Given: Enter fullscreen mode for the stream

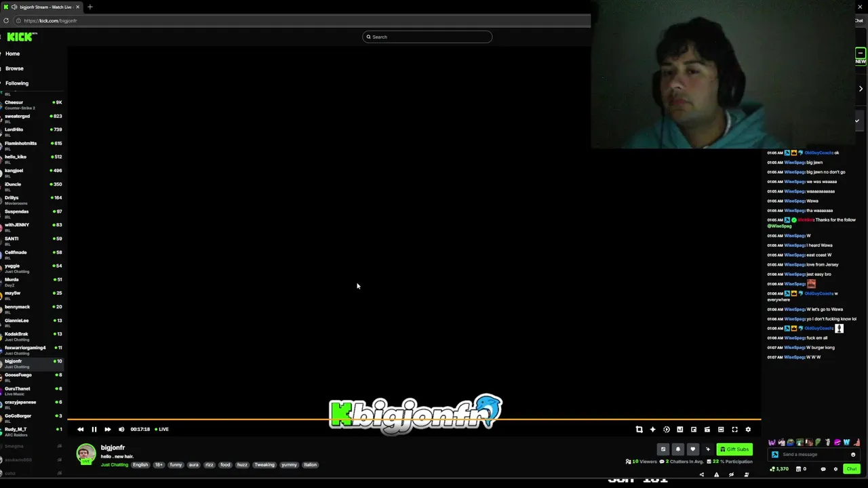Looking at the screenshot, I should 734,429.
